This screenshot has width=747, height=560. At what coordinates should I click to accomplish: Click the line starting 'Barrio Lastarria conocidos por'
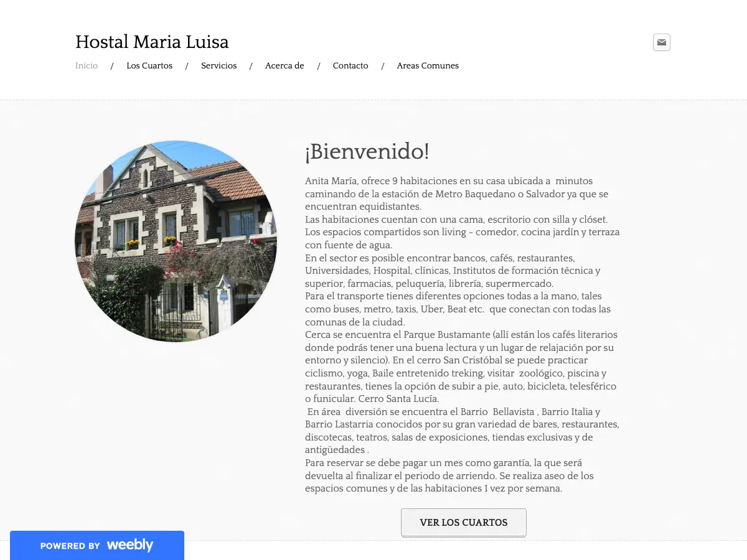coord(462,424)
